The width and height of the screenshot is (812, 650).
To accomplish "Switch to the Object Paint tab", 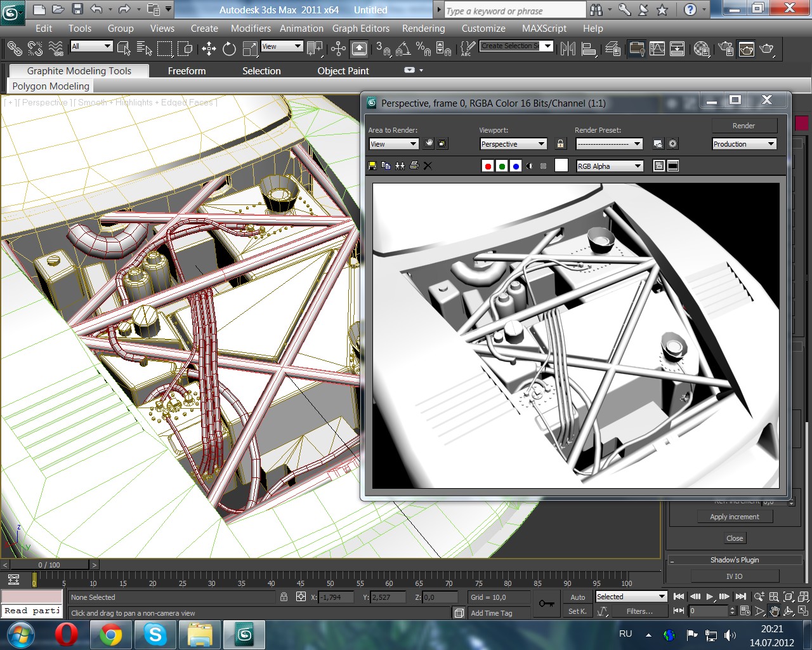I will pyautogui.click(x=343, y=71).
